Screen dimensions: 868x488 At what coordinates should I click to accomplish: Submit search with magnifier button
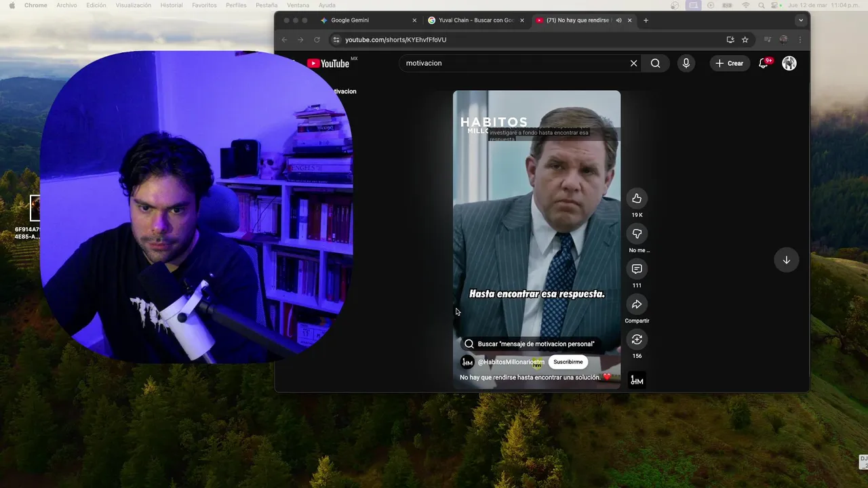click(655, 63)
